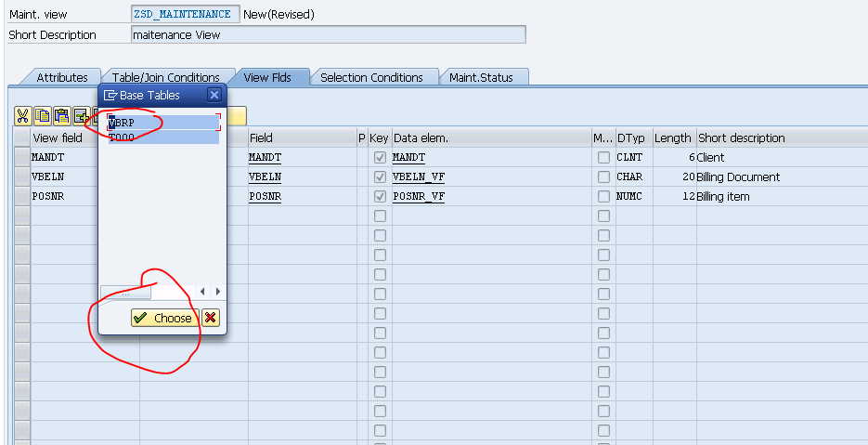Viewport: 868px width, 445px height.
Task: Click the length value 20 cell
Action: tap(674, 177)
